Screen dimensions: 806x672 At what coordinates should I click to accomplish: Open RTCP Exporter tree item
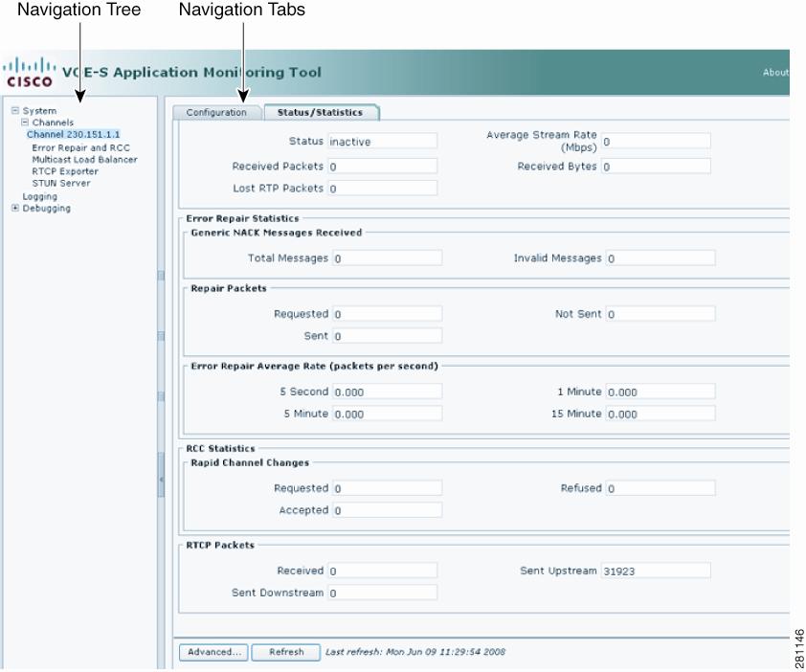point(65,171)
